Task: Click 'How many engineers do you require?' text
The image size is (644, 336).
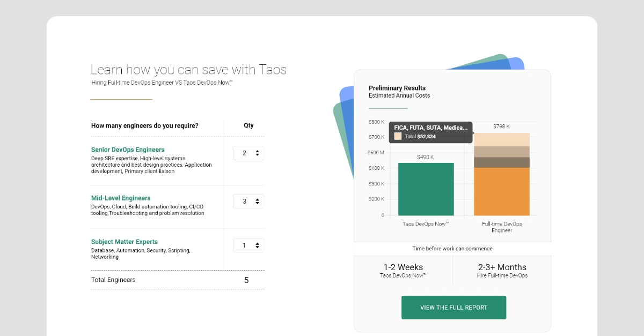Action: click(145, 126)
